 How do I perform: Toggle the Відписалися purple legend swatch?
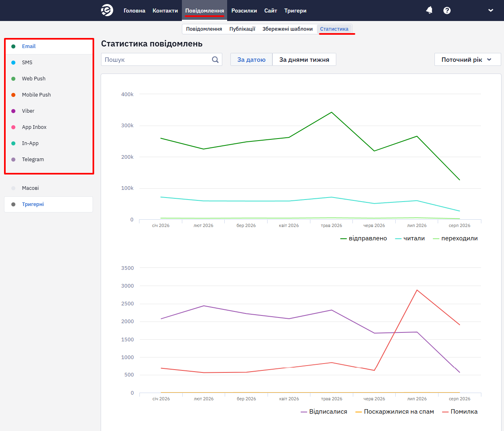coord(304,412)
